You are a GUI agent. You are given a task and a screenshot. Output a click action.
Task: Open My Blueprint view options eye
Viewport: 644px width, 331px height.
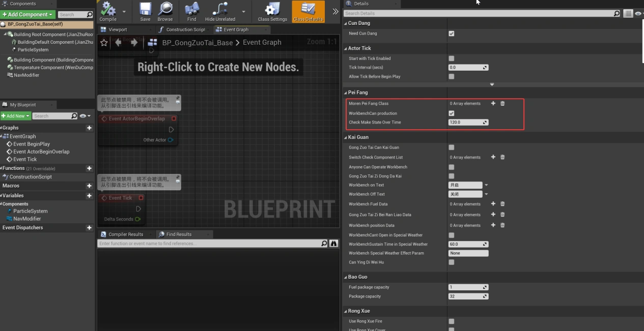click(85, 116)
